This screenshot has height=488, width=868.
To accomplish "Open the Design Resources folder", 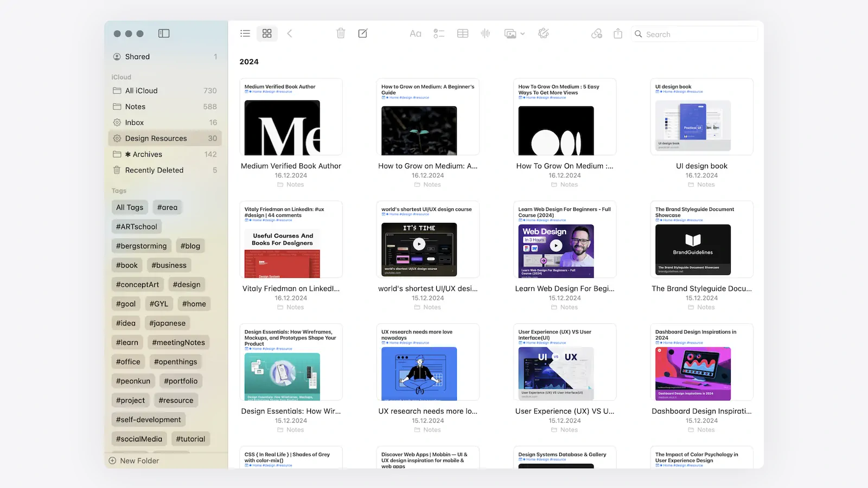I will (x=156, y=138).
